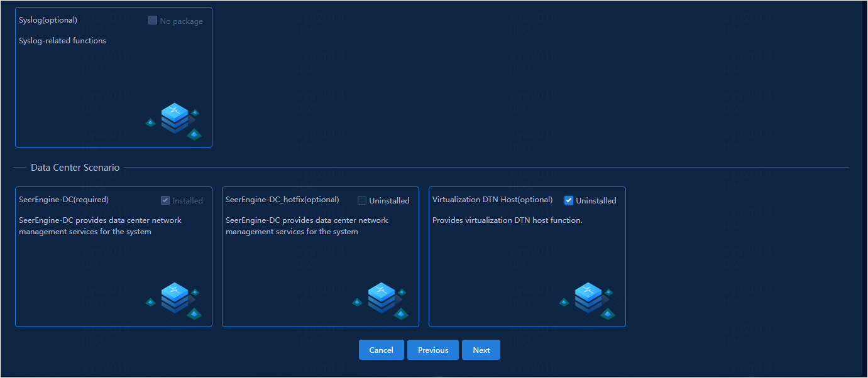Viewport: 868px width, 378px height.
Task: Click the description text in the SeerEngine-DC_hotfix card
Action: tap(307, 226)
